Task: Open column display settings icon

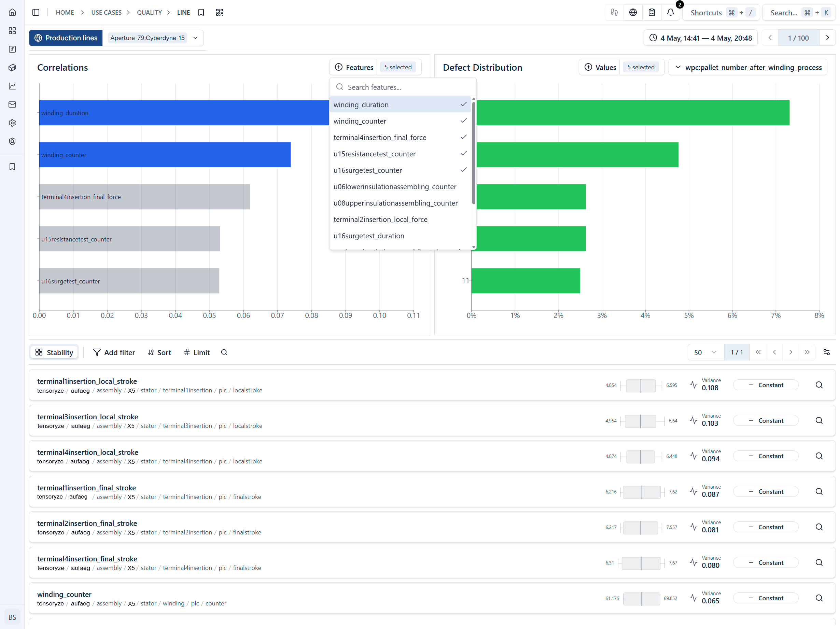Action: (x=827, y=352)
